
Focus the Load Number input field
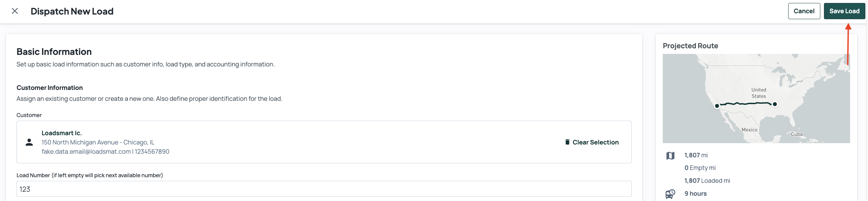click(324, 189)
